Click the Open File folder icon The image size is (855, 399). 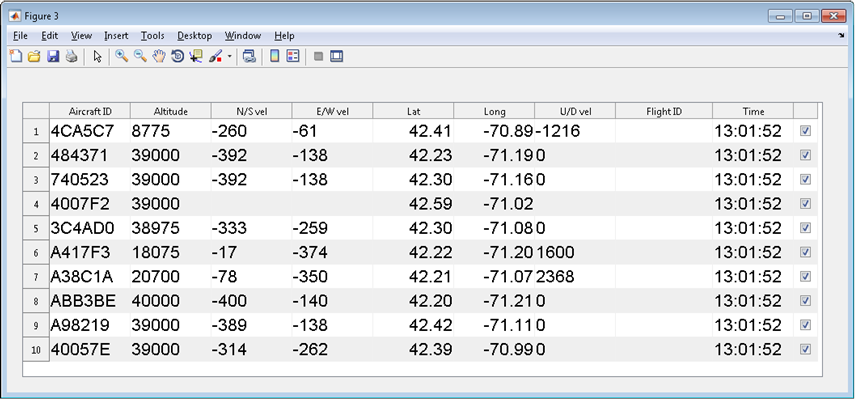coord(34,56)
